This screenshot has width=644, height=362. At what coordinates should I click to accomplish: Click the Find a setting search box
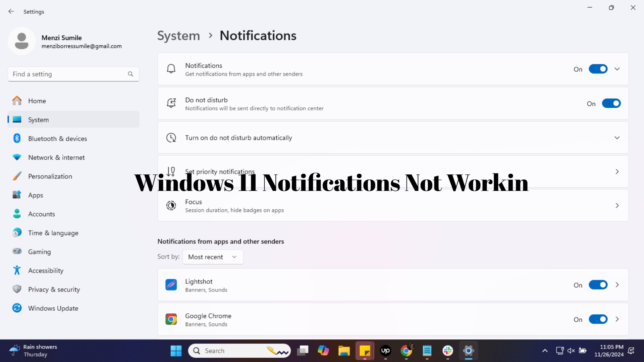click(x=73, y=74)
